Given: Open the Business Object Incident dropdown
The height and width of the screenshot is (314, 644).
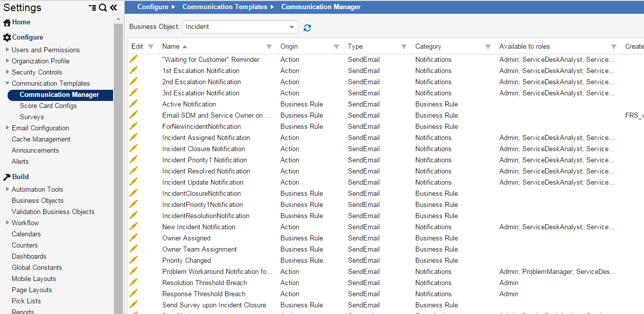Looking at the screenshot, I should coord(292,27).
